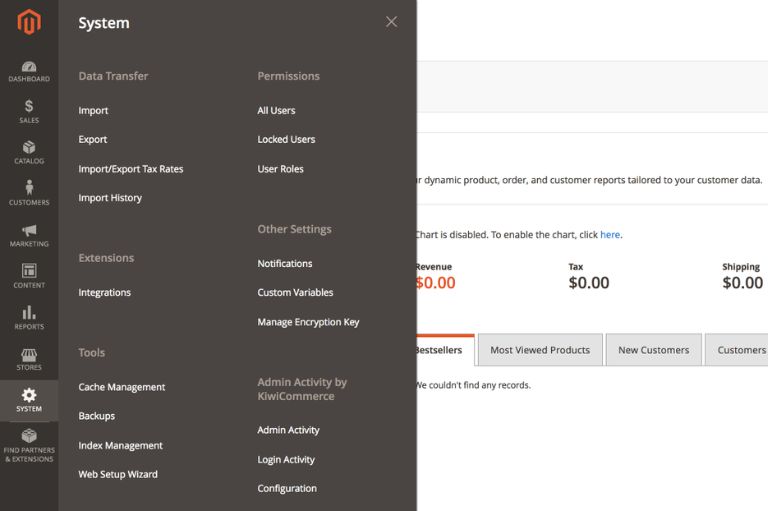Switch to Most Viewed Products tab
The width and height of the screenshot is (768, 511).
point(540,350)
